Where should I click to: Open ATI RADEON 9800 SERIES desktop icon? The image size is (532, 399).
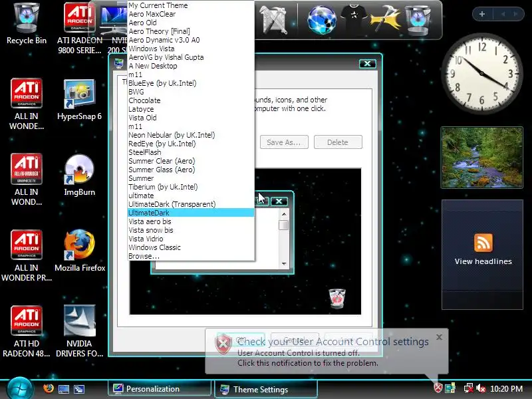79,28
